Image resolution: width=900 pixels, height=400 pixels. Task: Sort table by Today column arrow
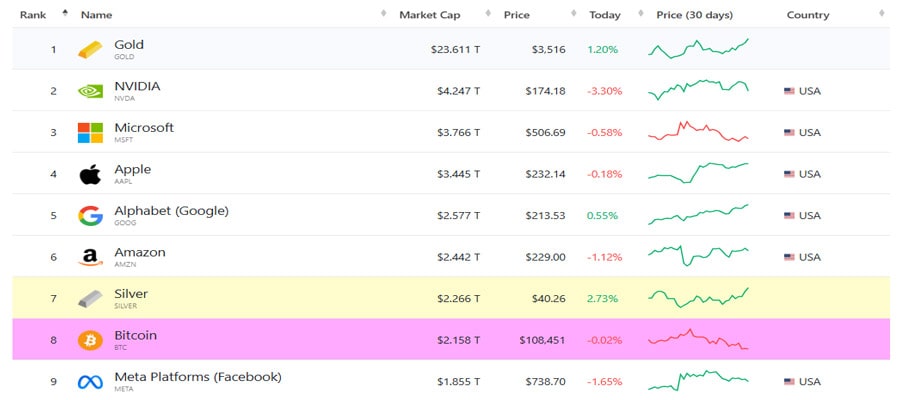tap(641, 13)
